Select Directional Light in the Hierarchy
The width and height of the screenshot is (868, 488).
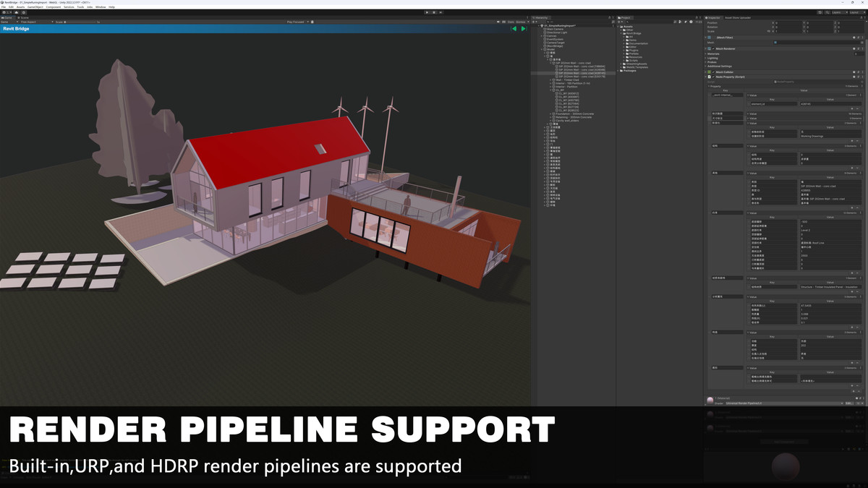click(x=556, y=33)
